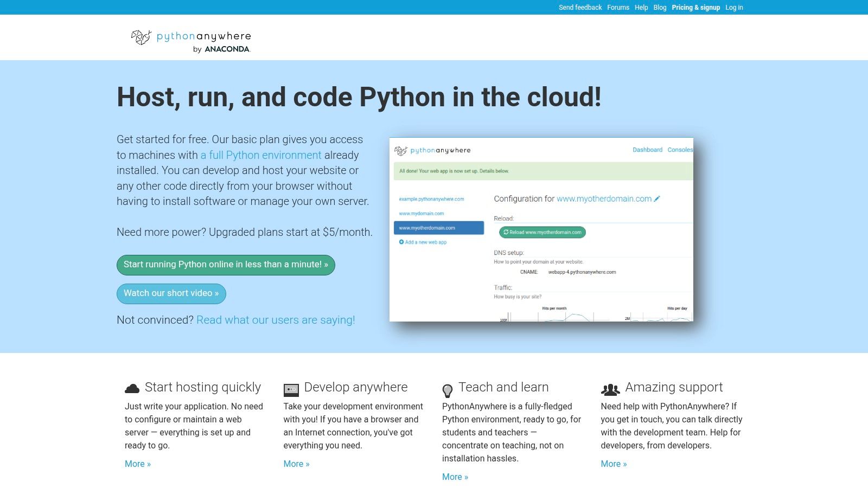The width and height of the screenshot is (868, 488).
Task: Follow the full Python environment link
Action: pos(261,155)
